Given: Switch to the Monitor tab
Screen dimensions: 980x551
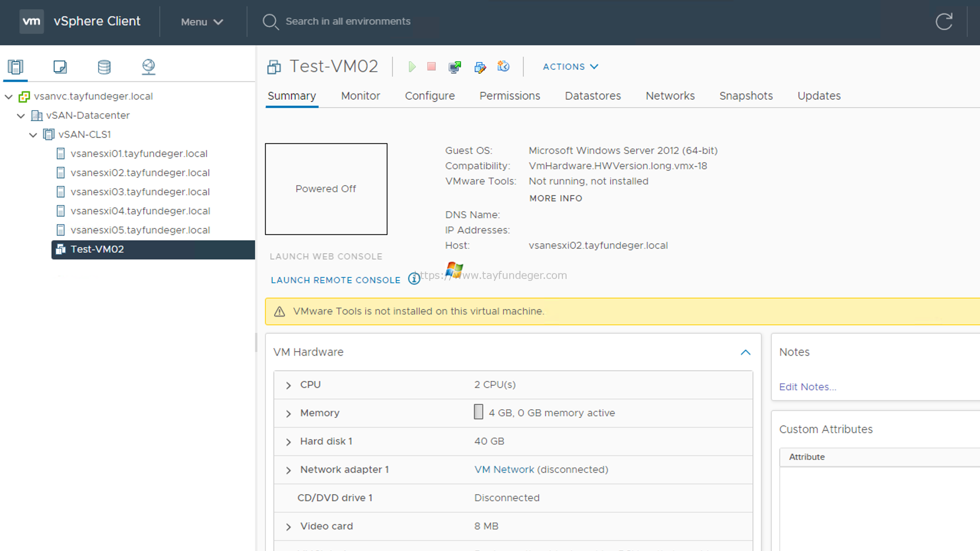Looking at the screenshot, I should coord(360,96).
